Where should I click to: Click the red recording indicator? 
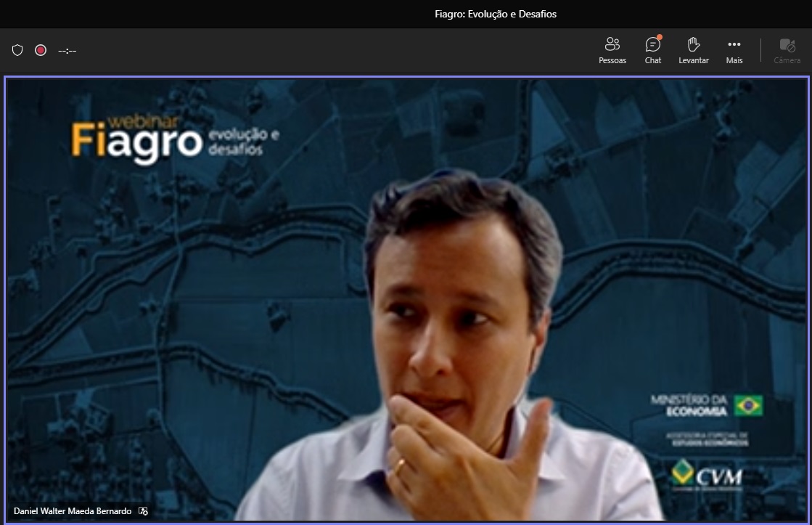tap(41, 50)
